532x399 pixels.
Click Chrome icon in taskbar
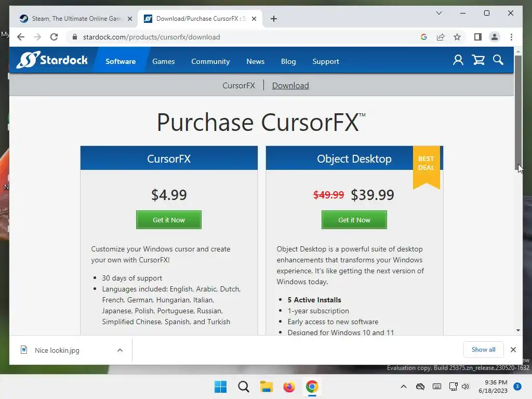312,387
